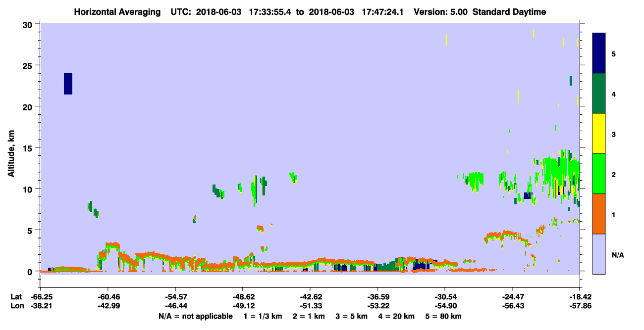Viewport: 644px width, 330px height.
Task: Click legend text '5 = 80 km'
Action: (444, 316)
